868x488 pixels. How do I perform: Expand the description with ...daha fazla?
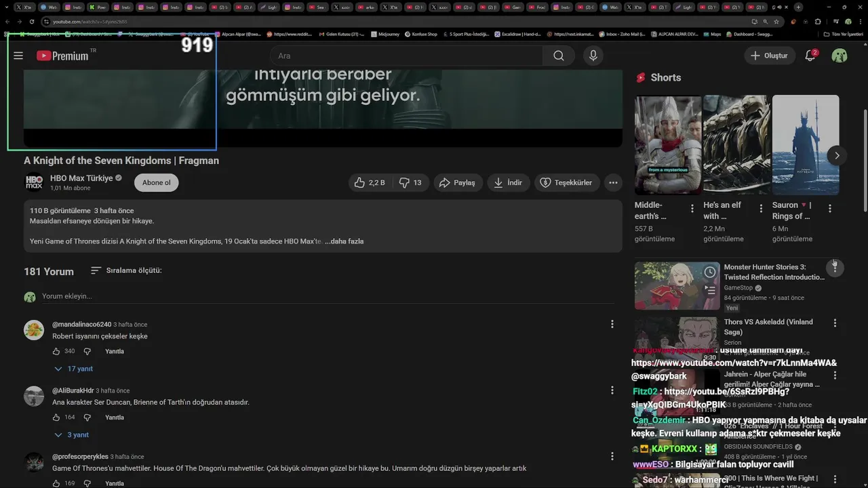(x=344, y=241)
